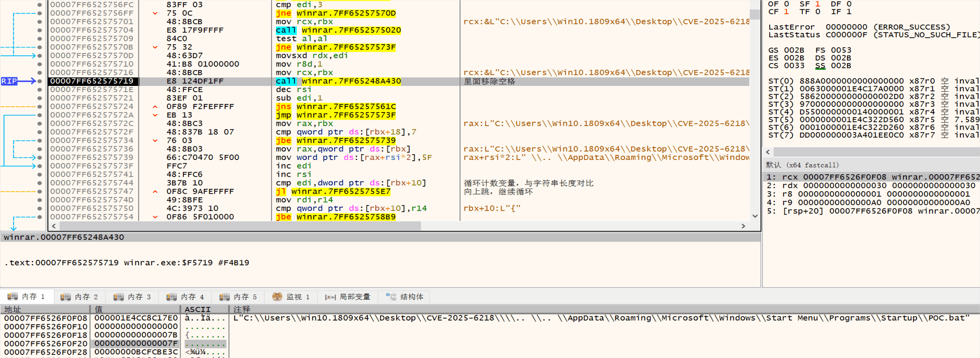This screenshot has height=358, width=980.
Task: Select the LastError register line
Action: (859, 27)
